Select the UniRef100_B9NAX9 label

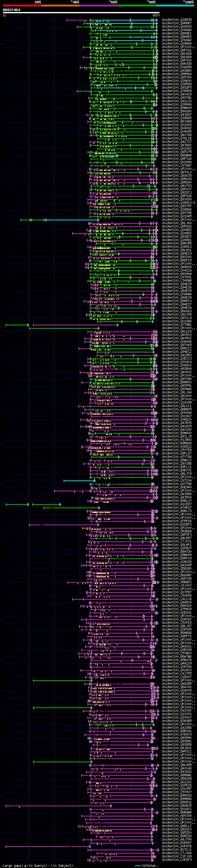click(x=177, y=108)
